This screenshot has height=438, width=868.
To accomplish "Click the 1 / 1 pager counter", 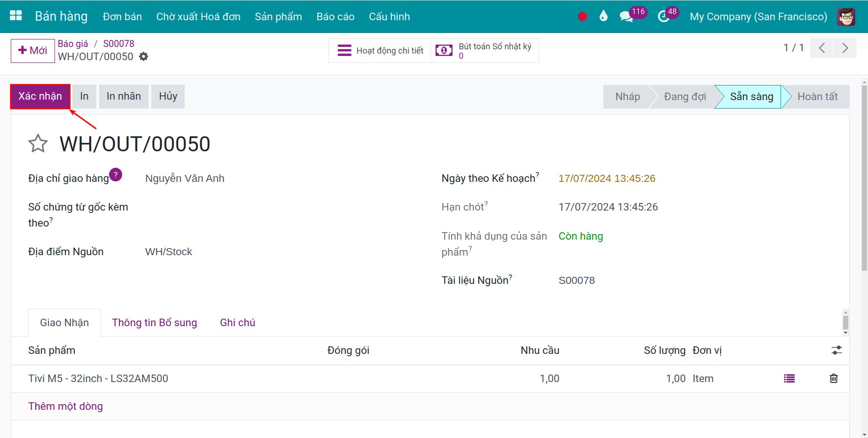I will coord(793,48).
